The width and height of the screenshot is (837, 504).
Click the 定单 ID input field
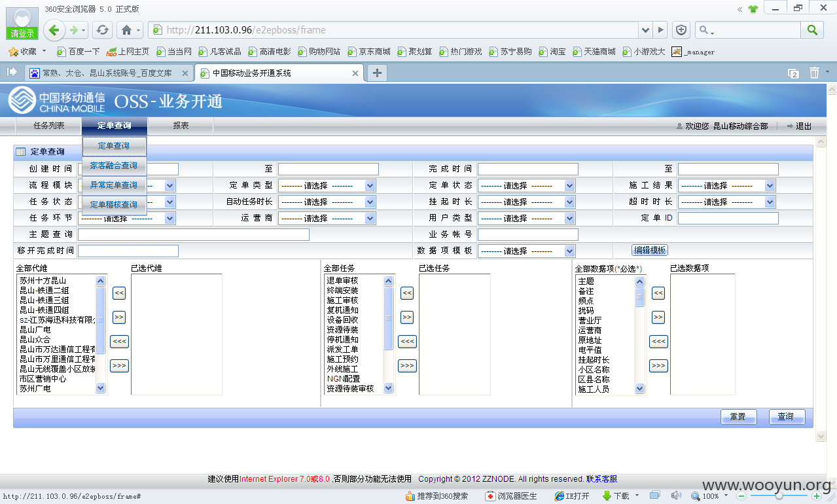pos(728,219)
